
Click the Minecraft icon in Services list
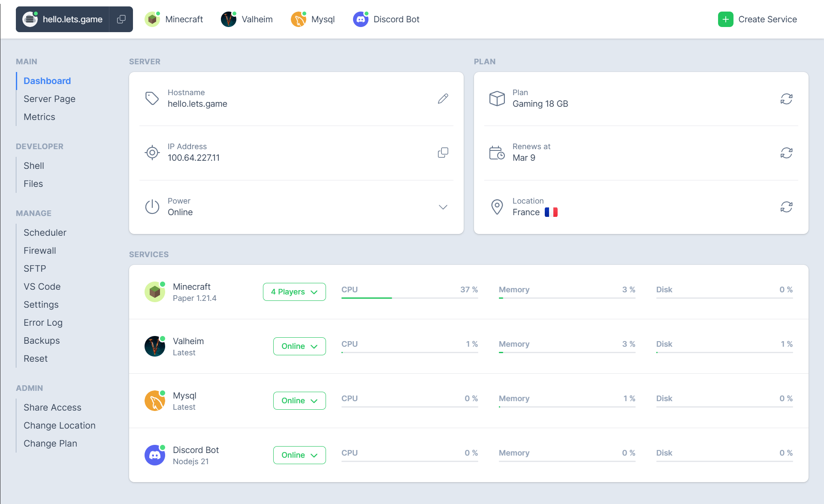(155, 292)
